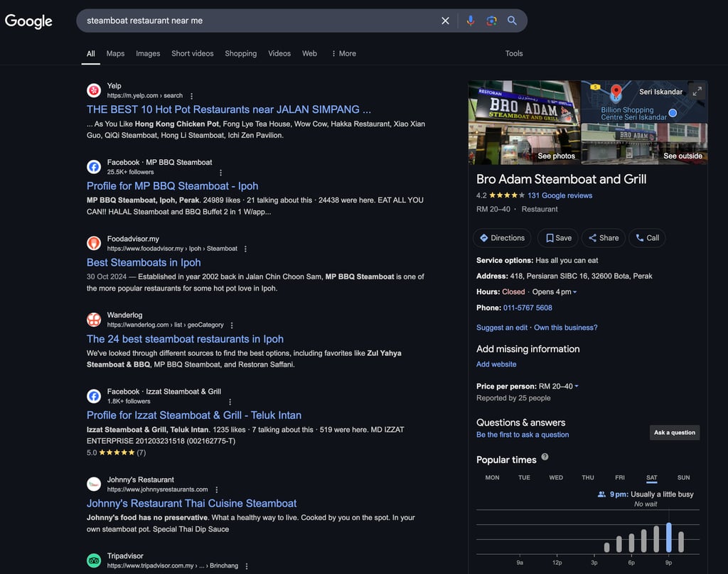
Task: Click into the search input field
Action: click(260, 21)
